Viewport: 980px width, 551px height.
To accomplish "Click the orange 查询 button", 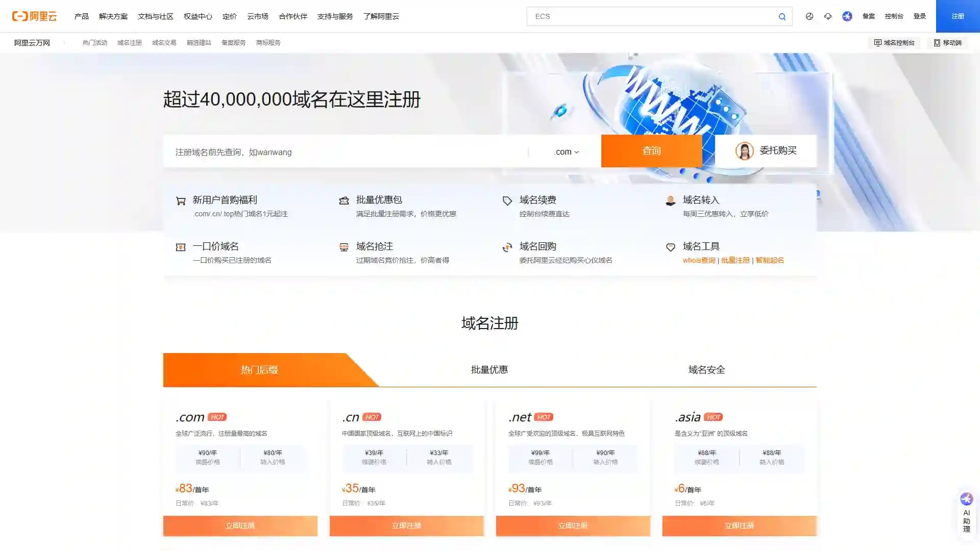I will [652, 151].
